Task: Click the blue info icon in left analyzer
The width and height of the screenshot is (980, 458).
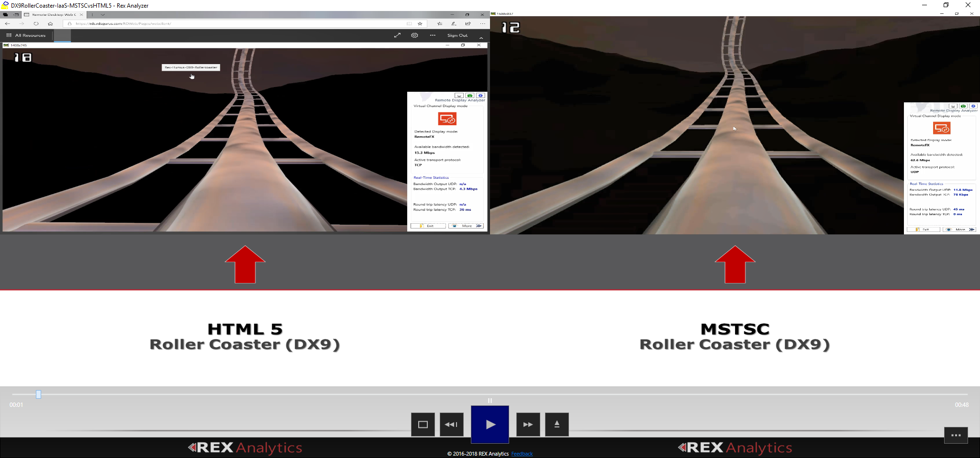Action: (x=480, y=96)
